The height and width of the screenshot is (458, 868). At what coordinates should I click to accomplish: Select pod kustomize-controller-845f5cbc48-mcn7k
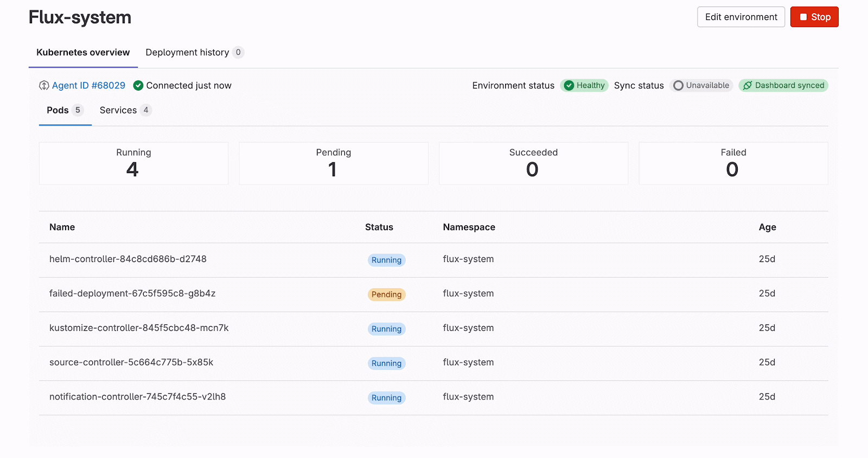(x=139, y=328)
